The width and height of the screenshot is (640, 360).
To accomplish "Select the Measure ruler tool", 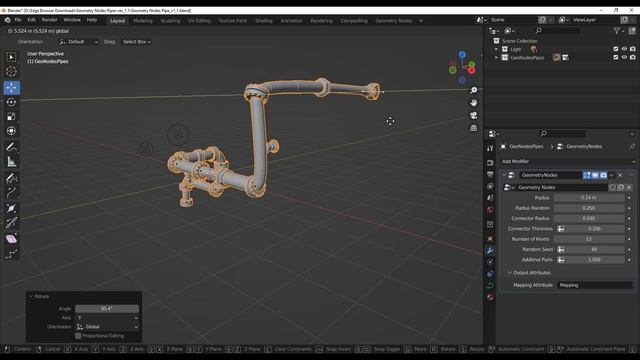I will point(11,162).
